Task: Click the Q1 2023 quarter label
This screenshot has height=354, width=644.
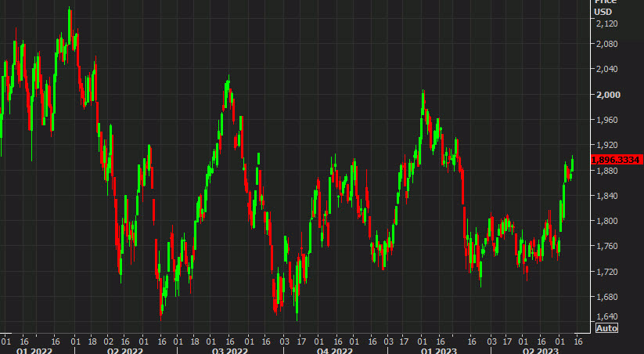Action: pos(439,351)
